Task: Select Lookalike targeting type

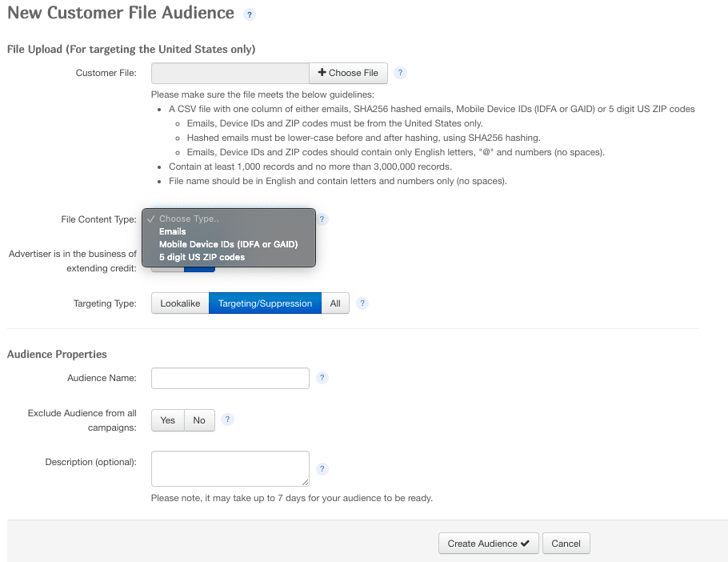Action: click(x=180, y=303)
